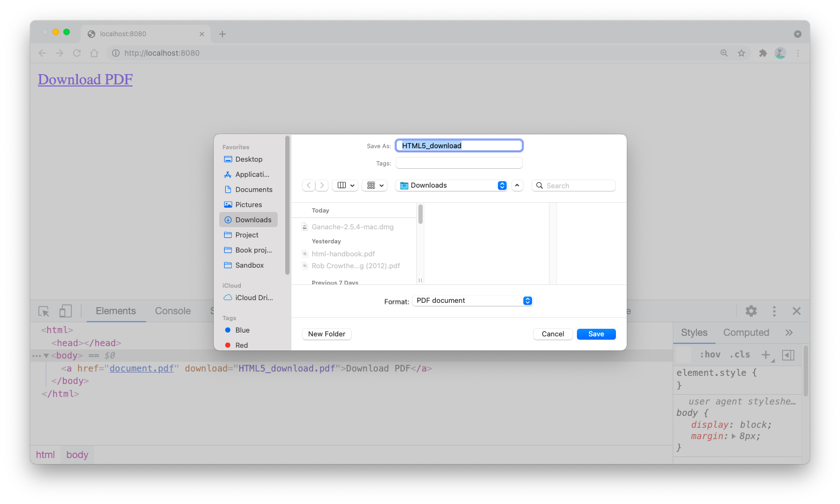Screen dimensions: 840x504
Task: Go to the browser home page icon
Action: (94, 53)
